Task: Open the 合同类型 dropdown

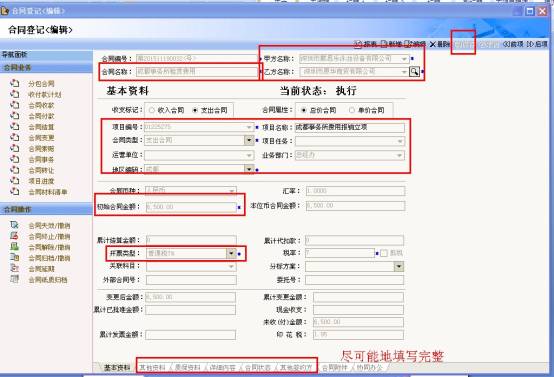Action: (249, 140)
